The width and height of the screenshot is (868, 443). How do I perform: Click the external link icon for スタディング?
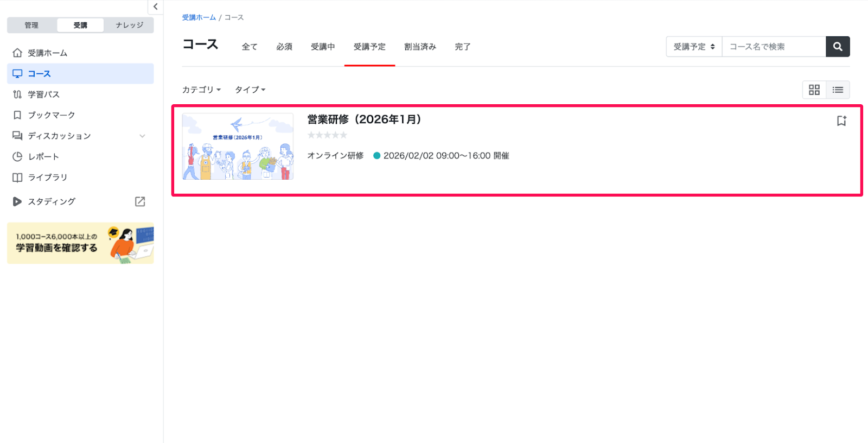[x=140, y=201]
